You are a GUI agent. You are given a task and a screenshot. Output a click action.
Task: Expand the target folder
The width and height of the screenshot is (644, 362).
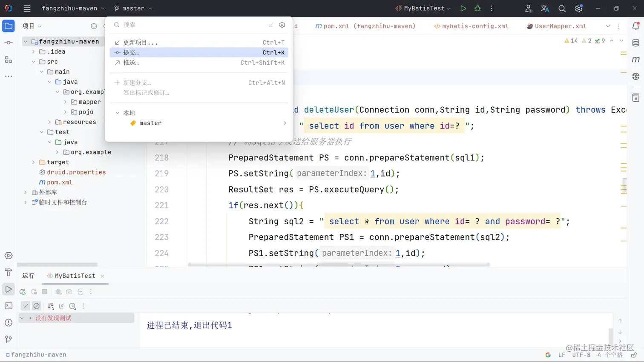[34, 162]
